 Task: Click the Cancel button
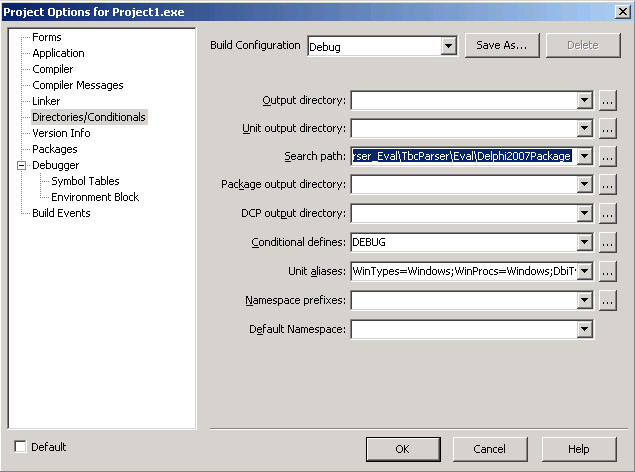490,449
